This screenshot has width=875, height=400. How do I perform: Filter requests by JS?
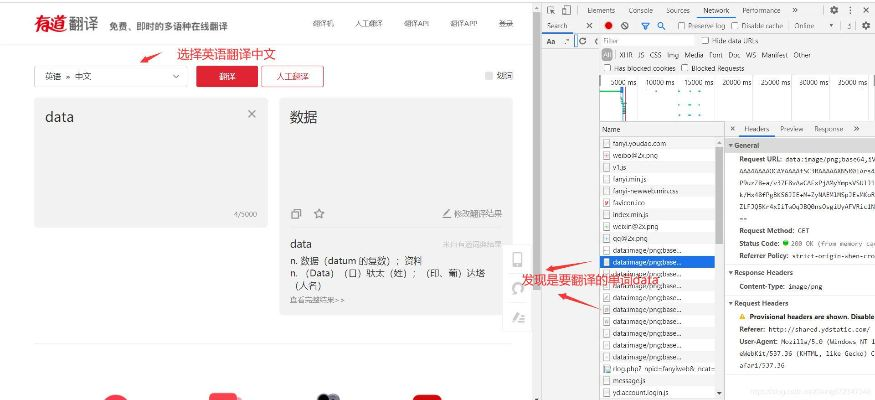tap(641, 55)
